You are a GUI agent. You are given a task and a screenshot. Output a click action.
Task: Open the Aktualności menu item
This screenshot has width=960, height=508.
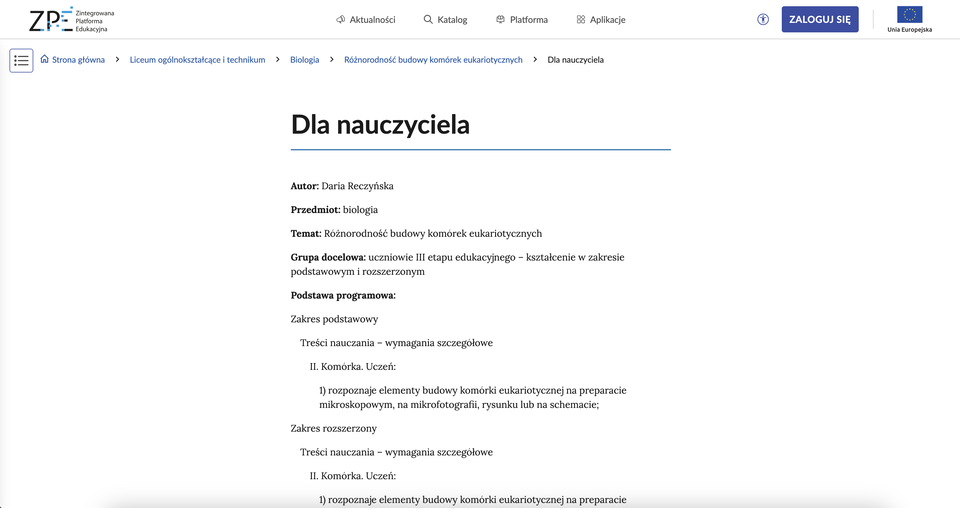373,20
